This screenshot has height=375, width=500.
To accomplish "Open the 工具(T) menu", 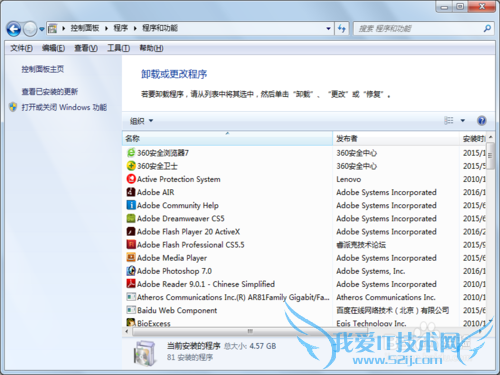I will tap(118, 48).
